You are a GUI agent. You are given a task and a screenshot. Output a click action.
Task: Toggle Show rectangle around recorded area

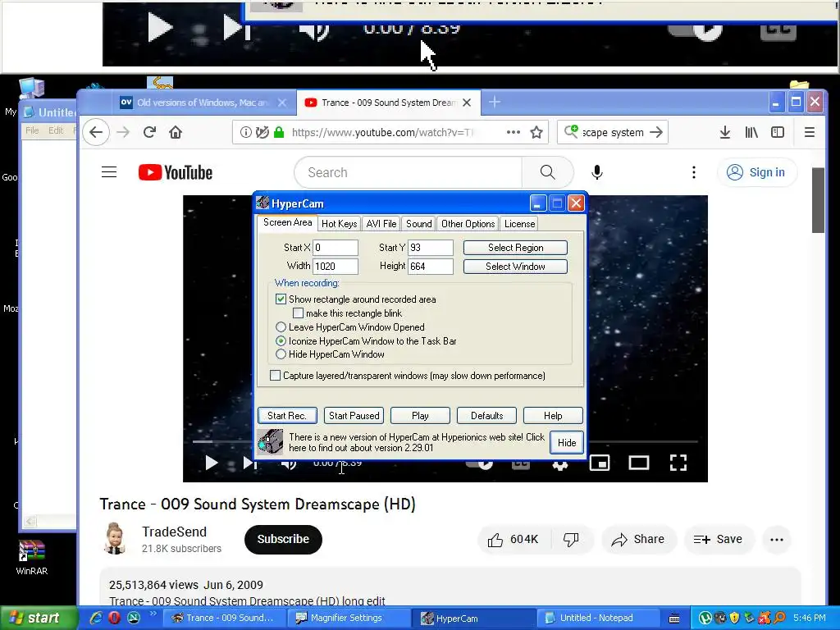(281, 299)
